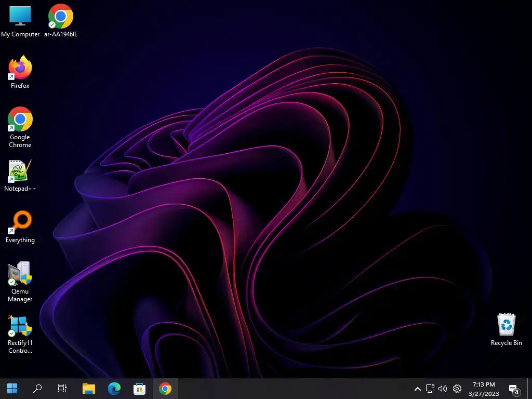
Task: Click the 'Qemu Manager' label text
Action: [20, 295]
